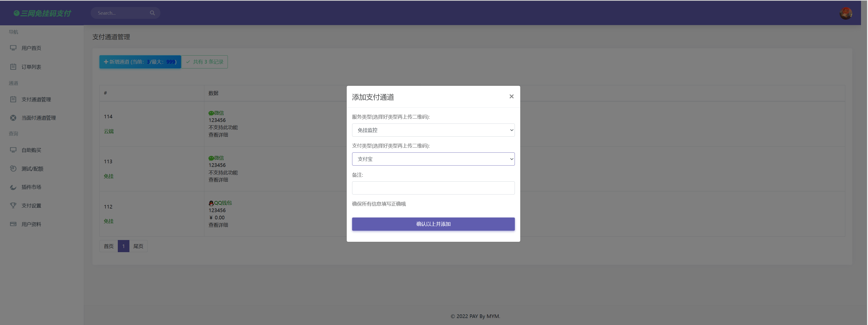Open the user avatar menu
This screenshot has height=325, width=868.
point(846,13)
